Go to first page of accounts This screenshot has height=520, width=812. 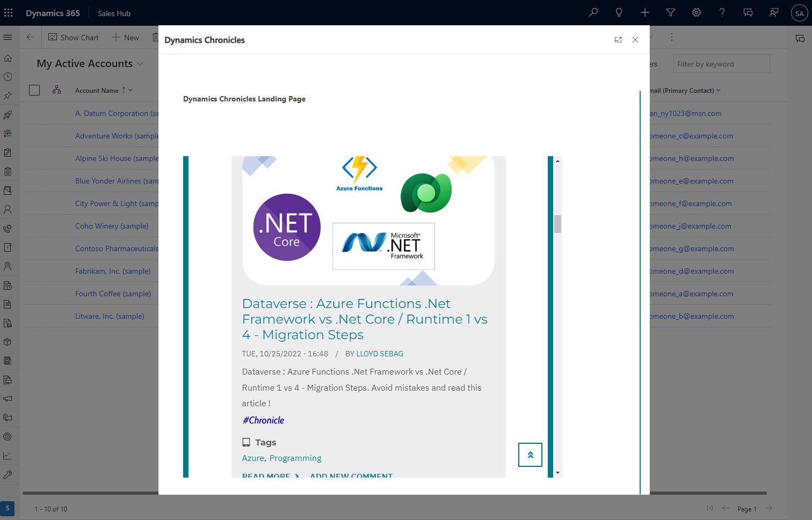pyautogui.click(x=710, y=508)
